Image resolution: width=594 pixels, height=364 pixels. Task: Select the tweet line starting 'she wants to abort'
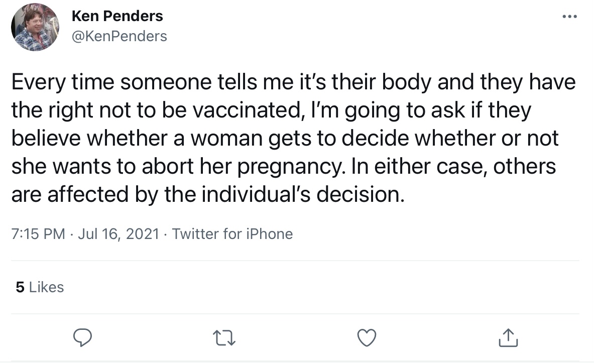click(x=284, y=166)
